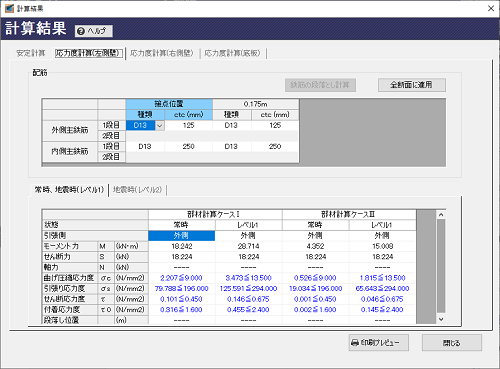Select D13 for 内側主鉄筋 under 端点位置
Image resolution: width=500 pixels, height=369 pixels.
145,146
